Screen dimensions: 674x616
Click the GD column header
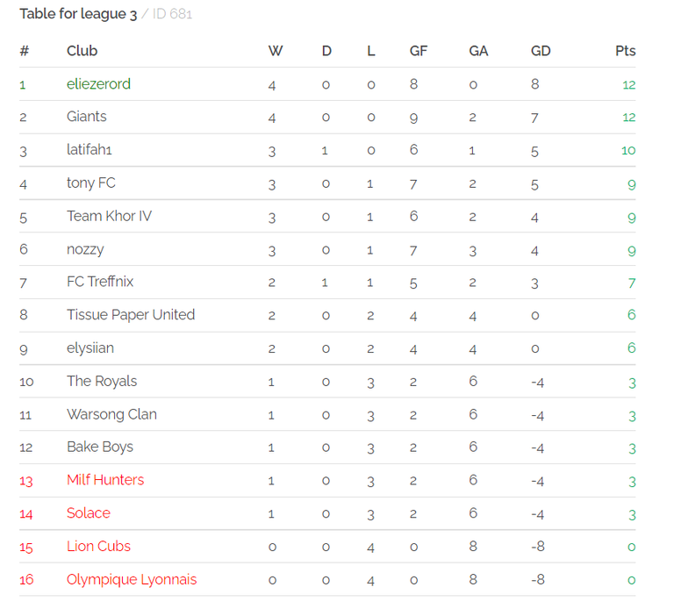point(541,51)
